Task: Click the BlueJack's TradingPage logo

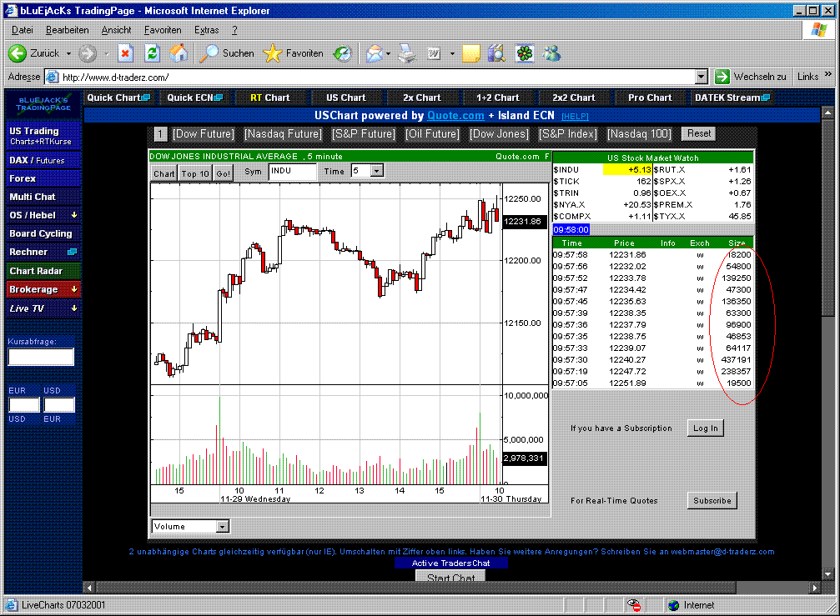Action: pyautogui.click(x=43, y=104)
